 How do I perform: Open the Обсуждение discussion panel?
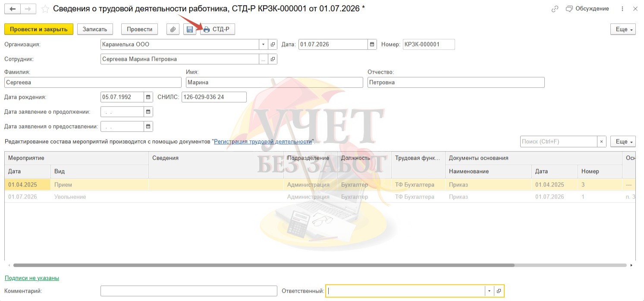587,9
